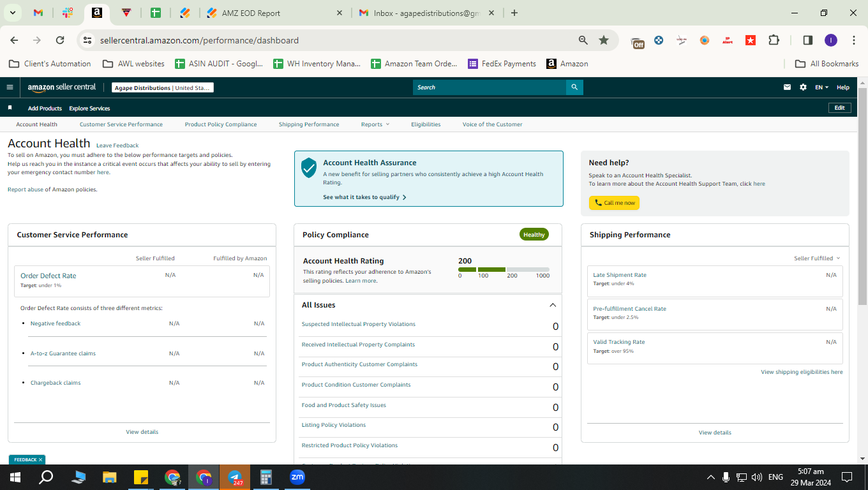Open the Chrome side panel
The width and height of the screenshot is (868, 490).
(x=807, y=40)
